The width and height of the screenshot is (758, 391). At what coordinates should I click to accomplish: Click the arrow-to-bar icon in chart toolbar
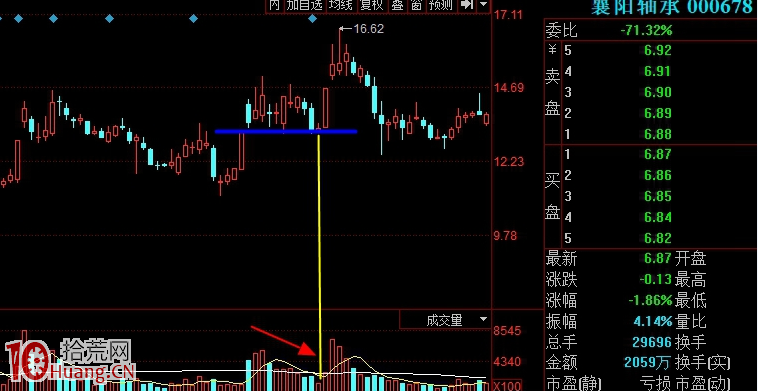tap(466, 5)
